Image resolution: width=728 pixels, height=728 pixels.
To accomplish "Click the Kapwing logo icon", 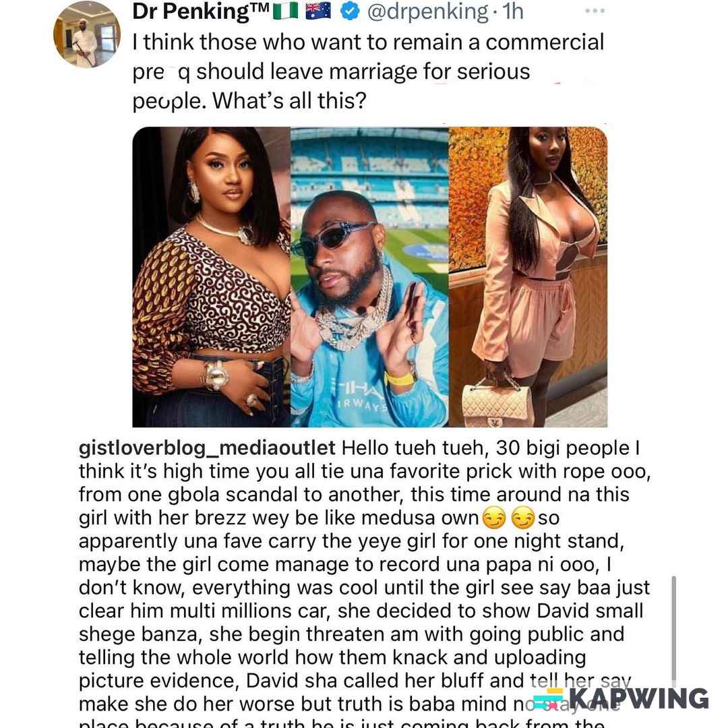I will click(549, 698).
